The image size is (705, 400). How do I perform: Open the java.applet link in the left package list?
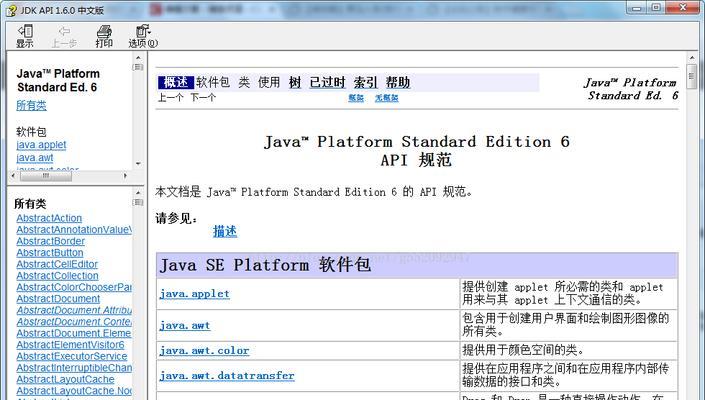[x=41, y=145]
